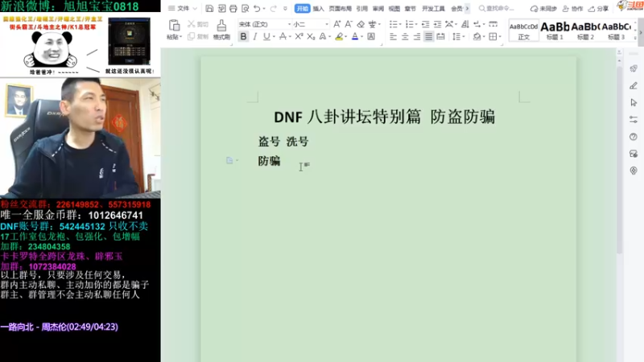Click the location pin icon in right sidebar
The width and height of the screenshot is (644, 362).
pos(634,171)
